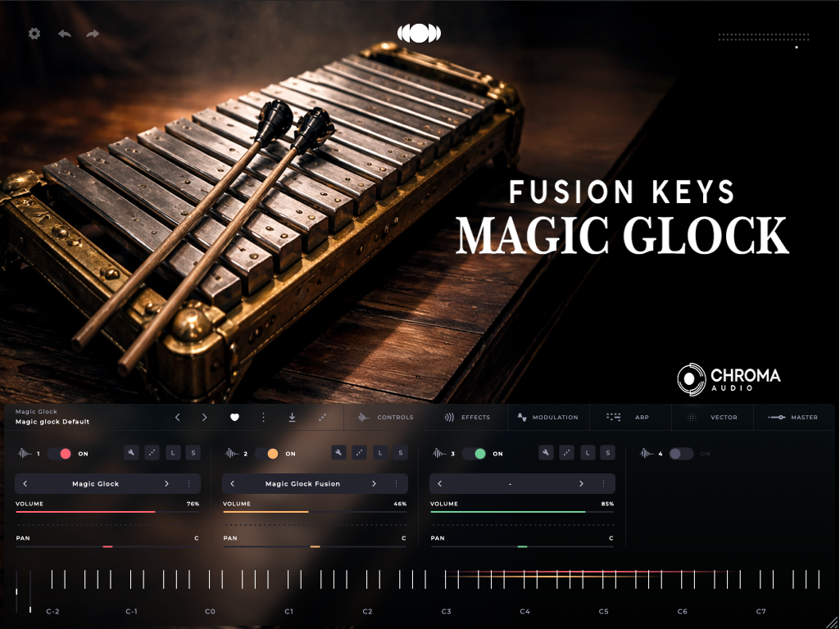The width and height of the screenshot is (840, 629).
Task: Click the randomize icon on layer 2
Action: pyautogui.click(x=359, y=453)
